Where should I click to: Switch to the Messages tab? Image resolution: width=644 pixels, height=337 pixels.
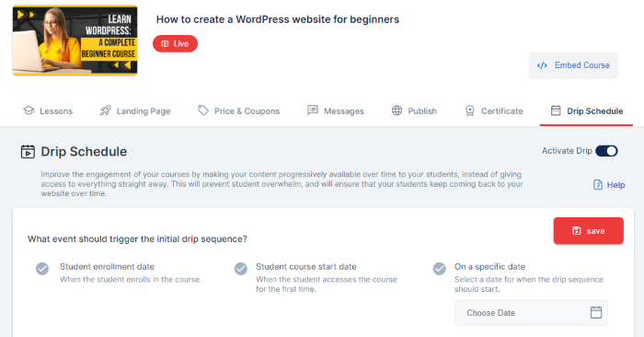(336, 111)
